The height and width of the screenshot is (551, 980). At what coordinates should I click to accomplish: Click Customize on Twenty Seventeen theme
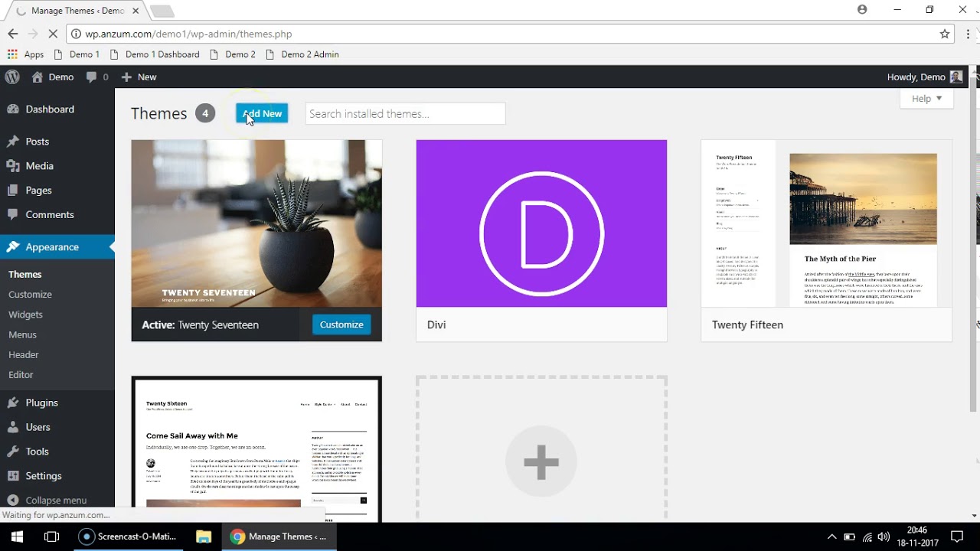pos(341,324)
